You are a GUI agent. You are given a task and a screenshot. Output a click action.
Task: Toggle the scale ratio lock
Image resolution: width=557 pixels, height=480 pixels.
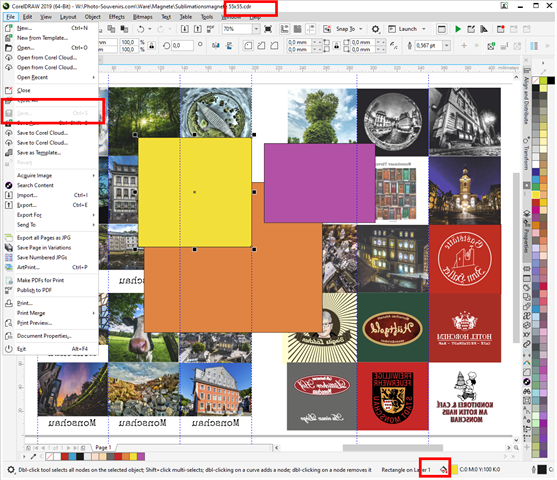pos(152,45)
